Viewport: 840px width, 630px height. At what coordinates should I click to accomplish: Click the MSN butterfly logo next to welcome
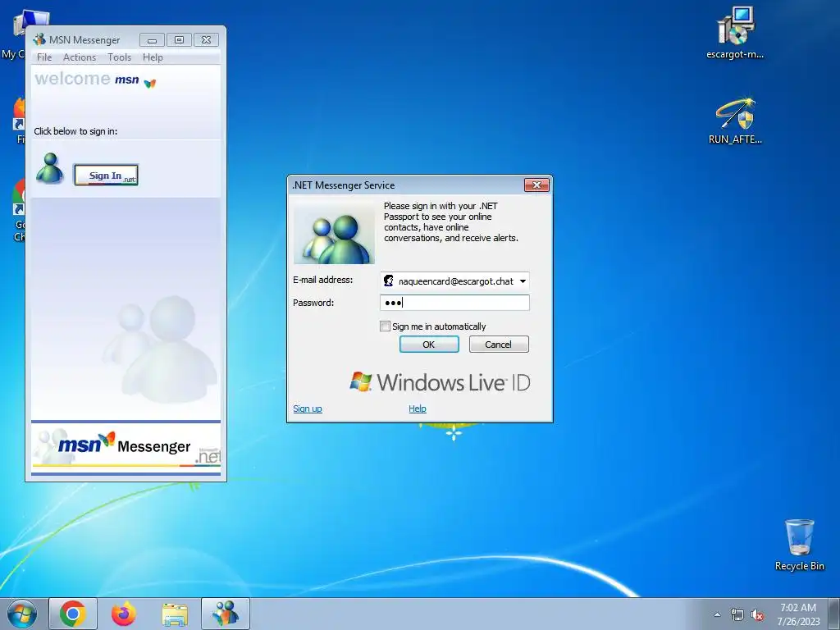150,83
